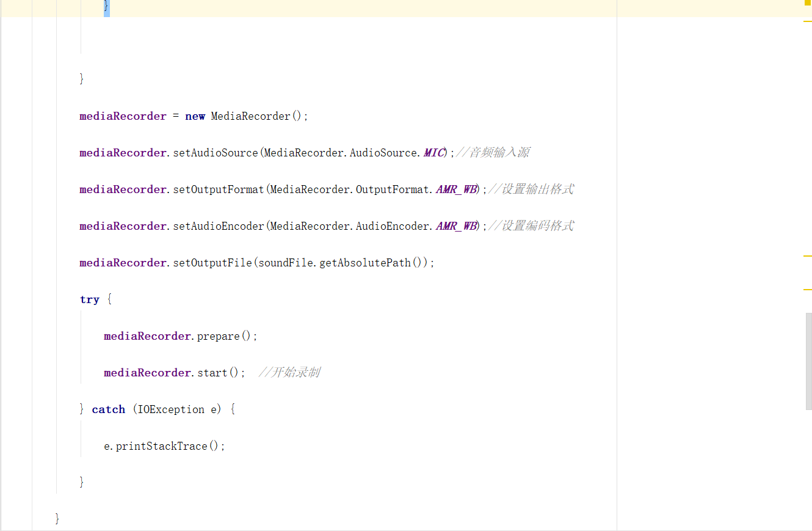The height and width of the screenshot is (531, 812).
Task: Place cursor on setOutputFile method
Action: click(x=212, y=263)
